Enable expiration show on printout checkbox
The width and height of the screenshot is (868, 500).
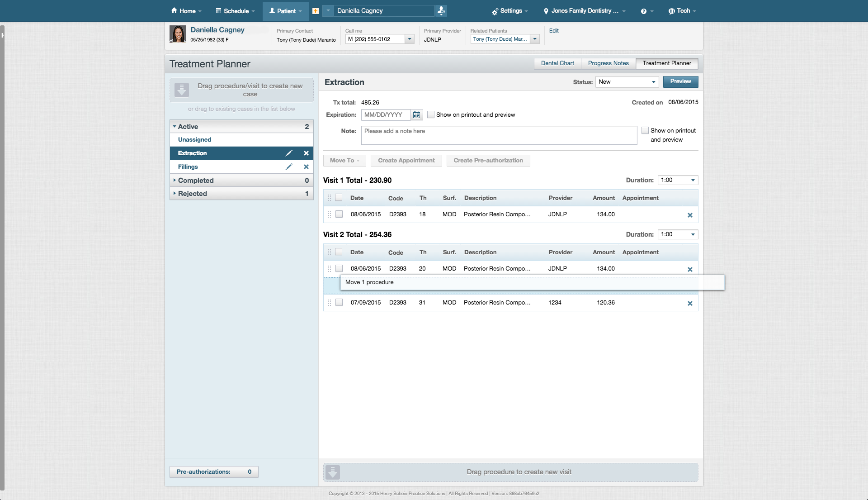point(431,115)
